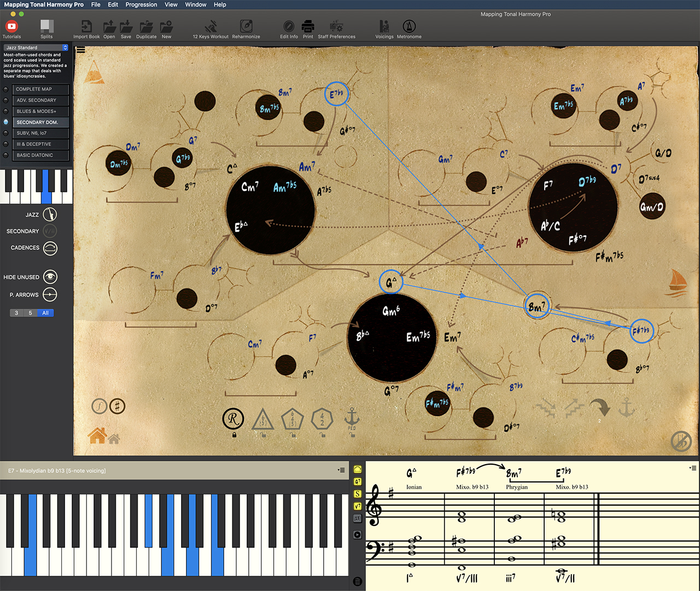
Task: Click the Metronome icon
Action: point(409,26)
